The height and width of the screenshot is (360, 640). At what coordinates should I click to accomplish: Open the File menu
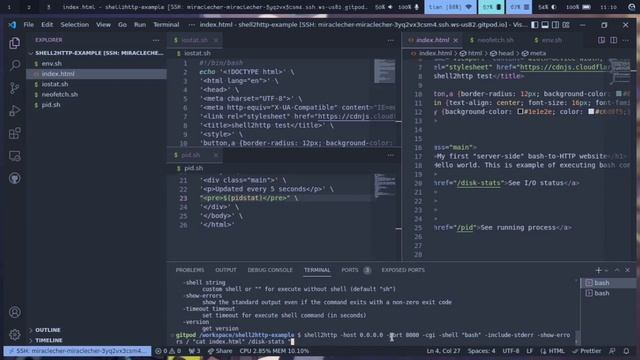coord(29,25)
